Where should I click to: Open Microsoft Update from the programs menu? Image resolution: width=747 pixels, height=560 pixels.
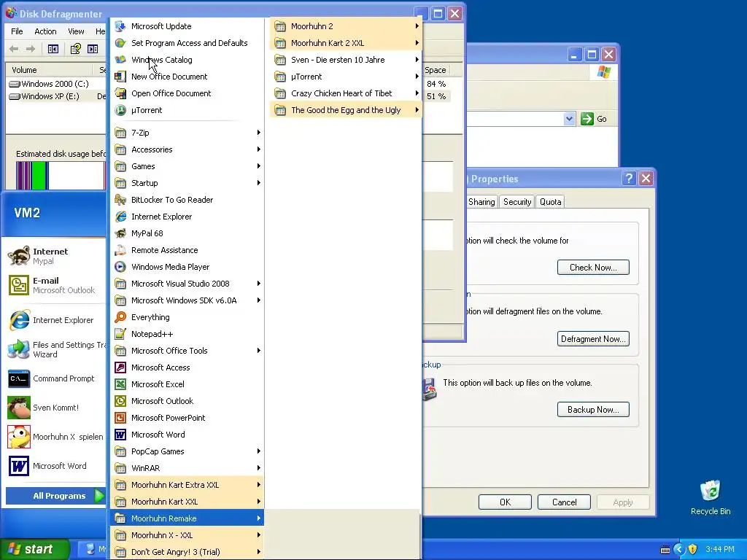187,26
